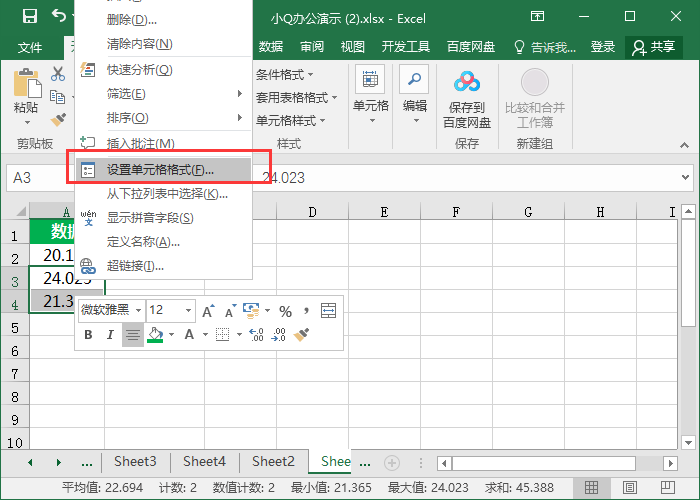This screenshot has height=500, width=700.
Task: Click the 比较和合并工作簿 icon
Action: (x=535, y=83)
